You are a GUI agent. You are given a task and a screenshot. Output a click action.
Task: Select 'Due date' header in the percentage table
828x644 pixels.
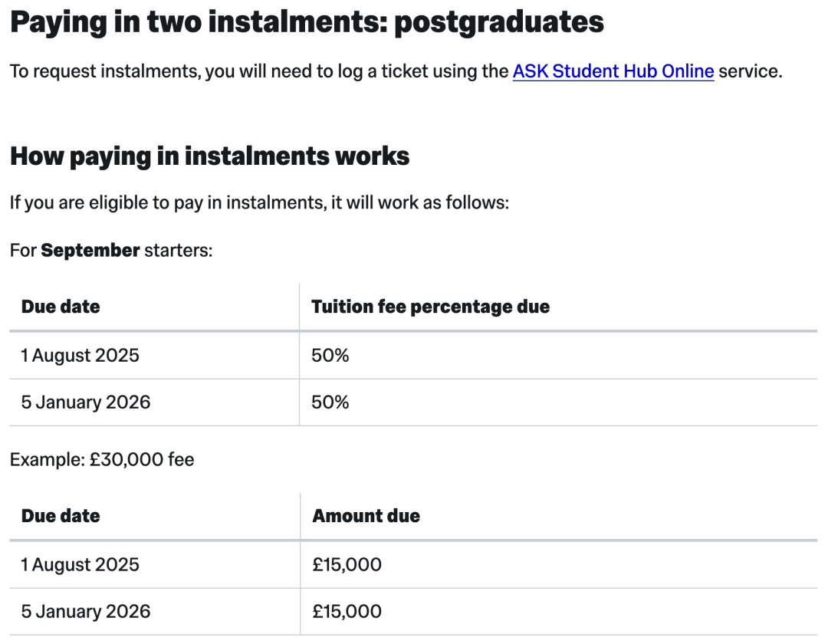(61, 307)
